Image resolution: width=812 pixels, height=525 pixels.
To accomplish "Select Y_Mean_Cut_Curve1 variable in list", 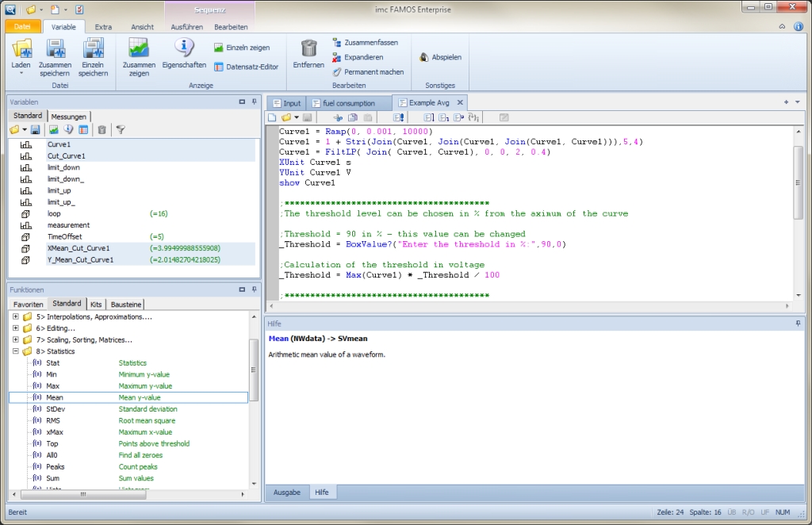I will point(80,259).
